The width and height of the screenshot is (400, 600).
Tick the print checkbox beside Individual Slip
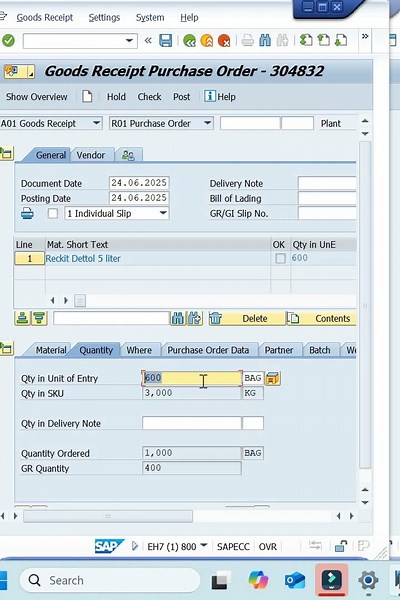coord(53,213)
